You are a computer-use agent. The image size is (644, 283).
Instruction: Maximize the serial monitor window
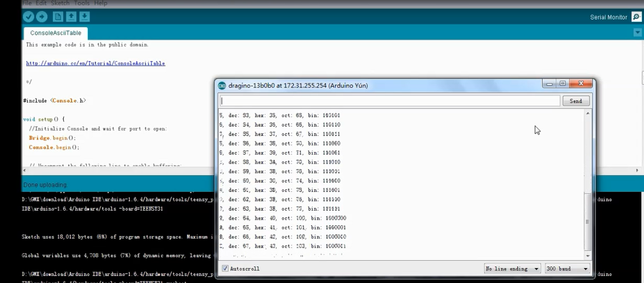[563, 83]
